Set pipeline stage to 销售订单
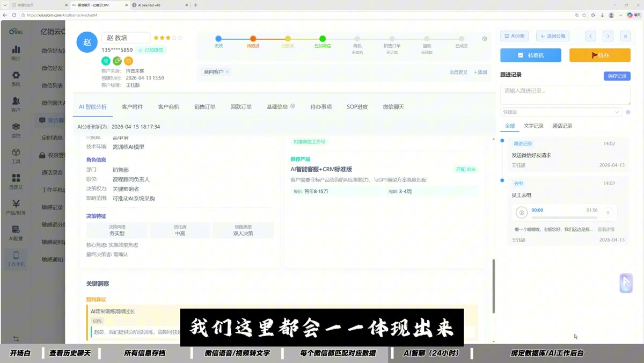The height and width of the screenshot is (363, 644). (392, 39)
